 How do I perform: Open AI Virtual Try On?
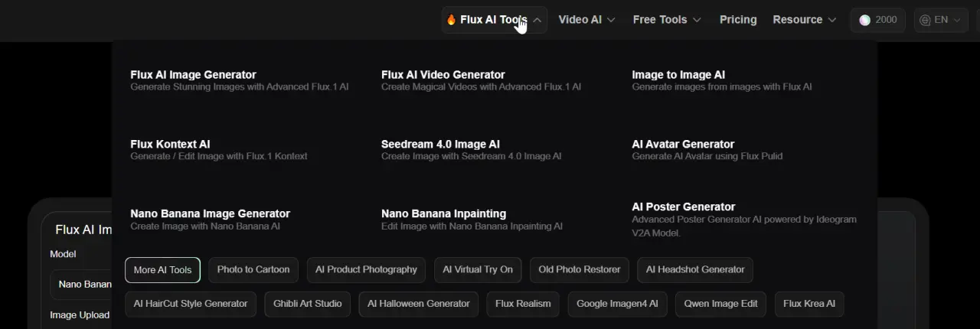[x=478, y=270]
